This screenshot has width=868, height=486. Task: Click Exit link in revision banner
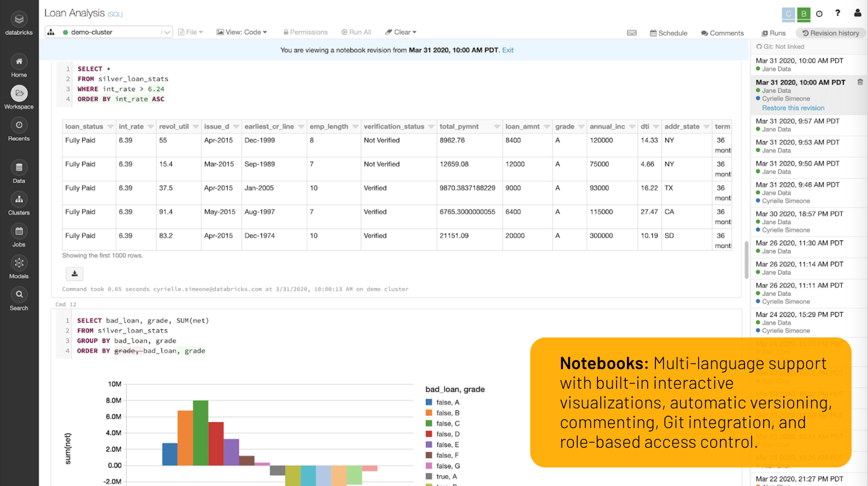pyautogui.click(x=508, y=50)
